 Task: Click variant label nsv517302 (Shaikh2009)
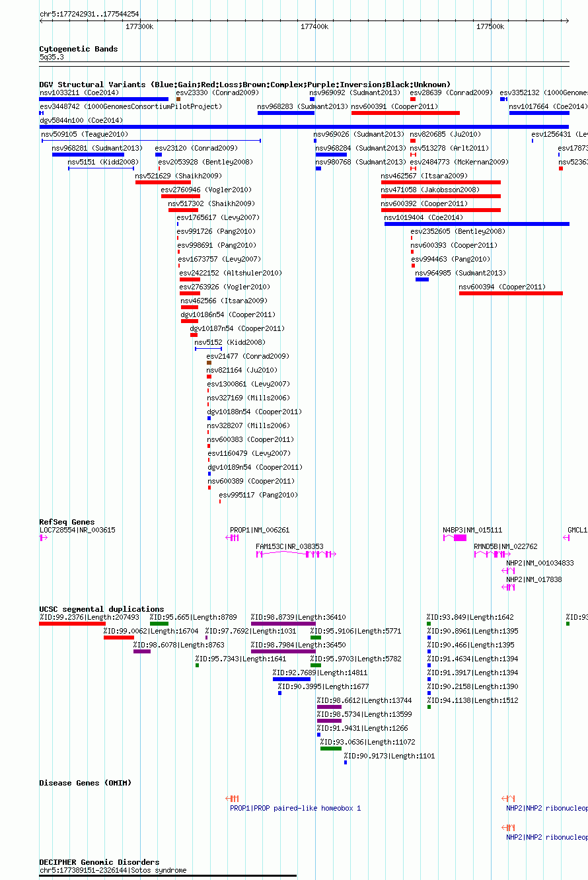click(x=211, y=203)
